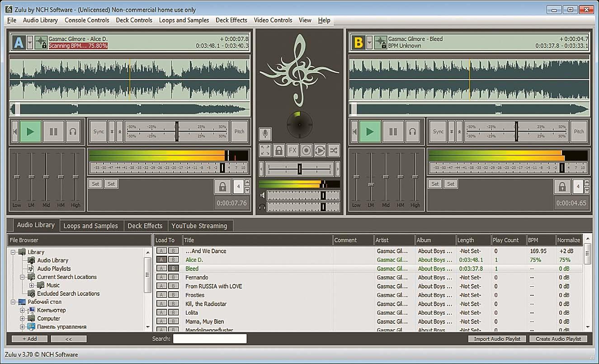Click the Create Audio Playlist button
This screenshot has width=599, height=364.
tap(558, 339)
